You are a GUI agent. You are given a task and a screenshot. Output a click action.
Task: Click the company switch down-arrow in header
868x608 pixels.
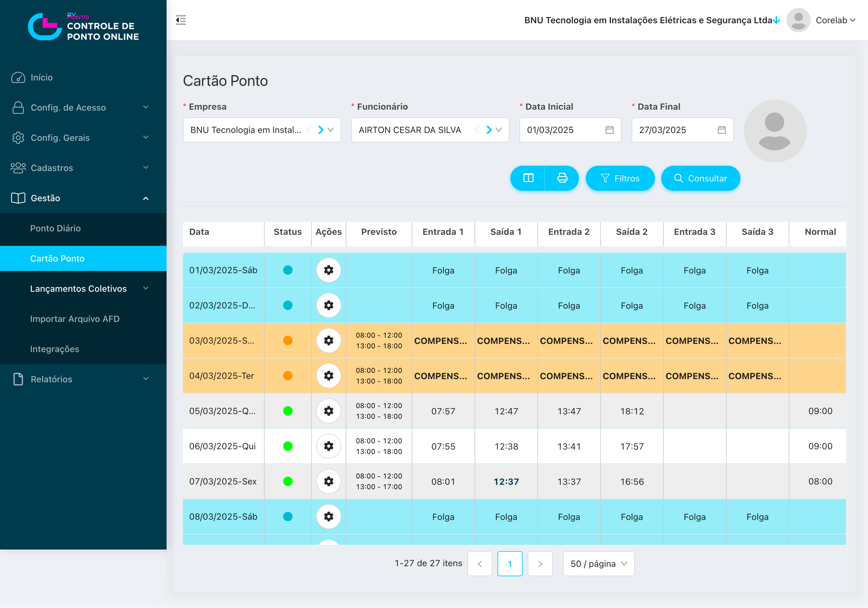(777, 20)
